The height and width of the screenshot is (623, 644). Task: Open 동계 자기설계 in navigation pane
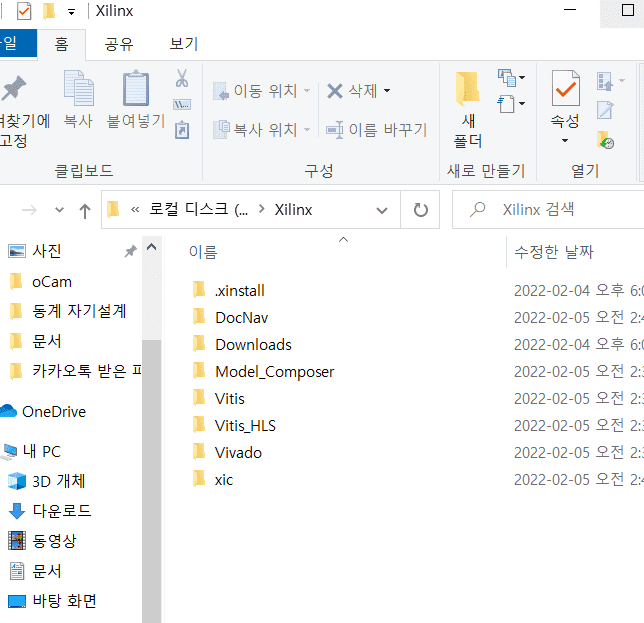pyautogui.click(x=79, y=311)
